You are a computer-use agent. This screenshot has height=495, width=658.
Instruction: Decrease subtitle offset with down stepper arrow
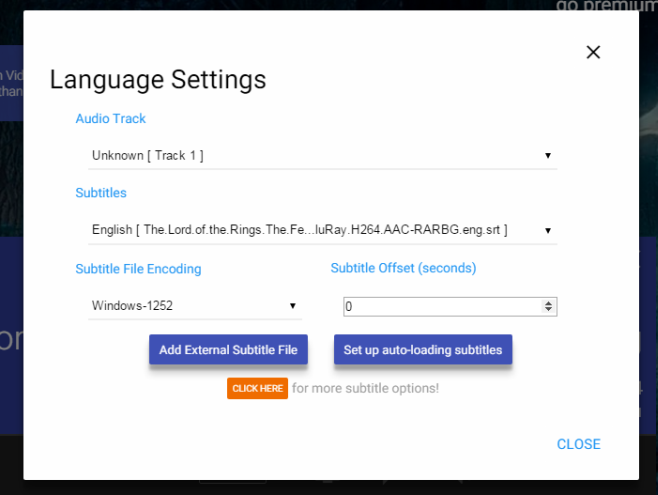pyautogui.click(x=548, y=310)
